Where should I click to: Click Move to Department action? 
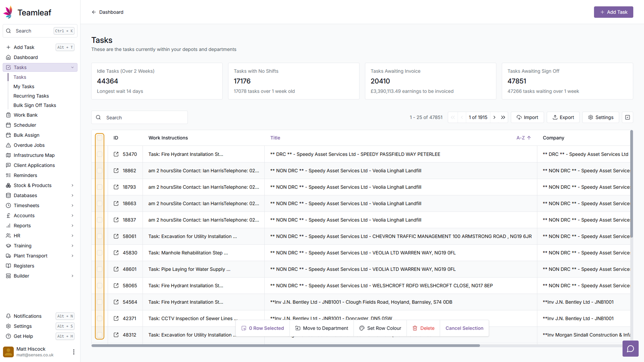pos(321,328)
